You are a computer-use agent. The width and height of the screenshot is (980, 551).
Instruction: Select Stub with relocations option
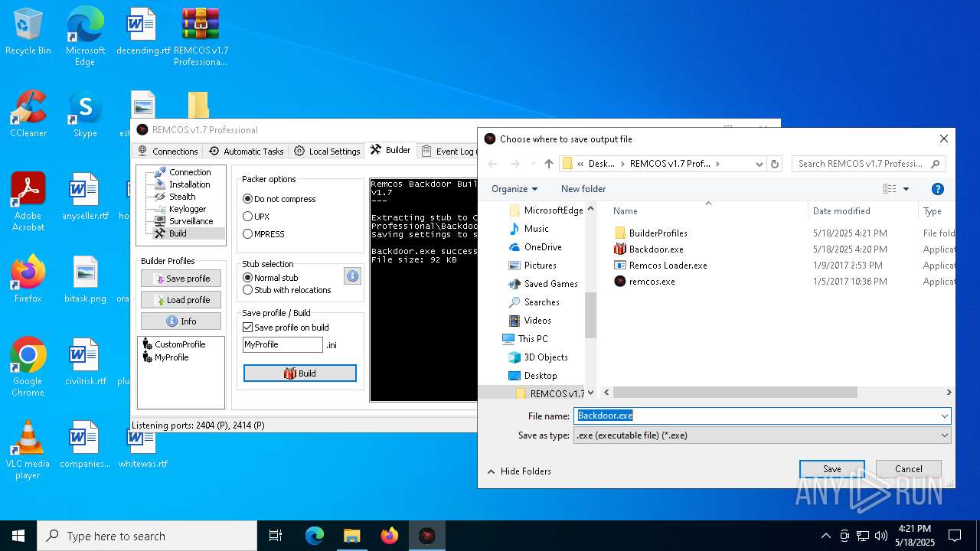(x=287, y=290)
